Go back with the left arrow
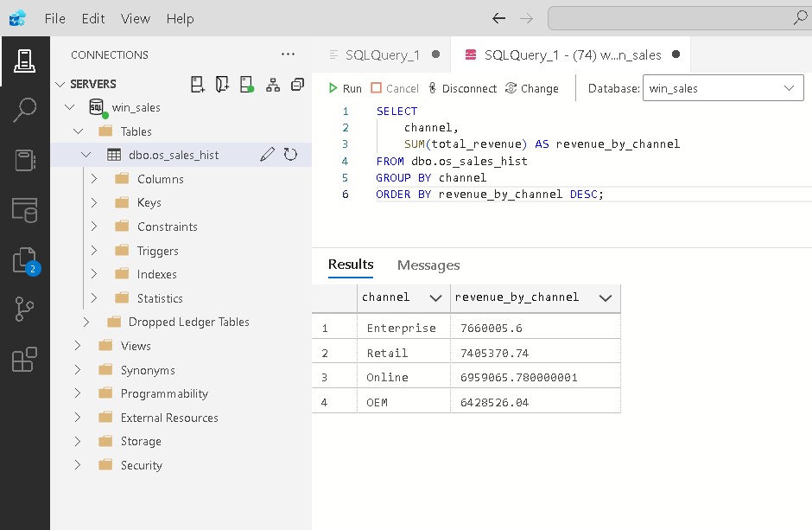The width and height of the screenshot is (812, 530). tap(498, 19)
